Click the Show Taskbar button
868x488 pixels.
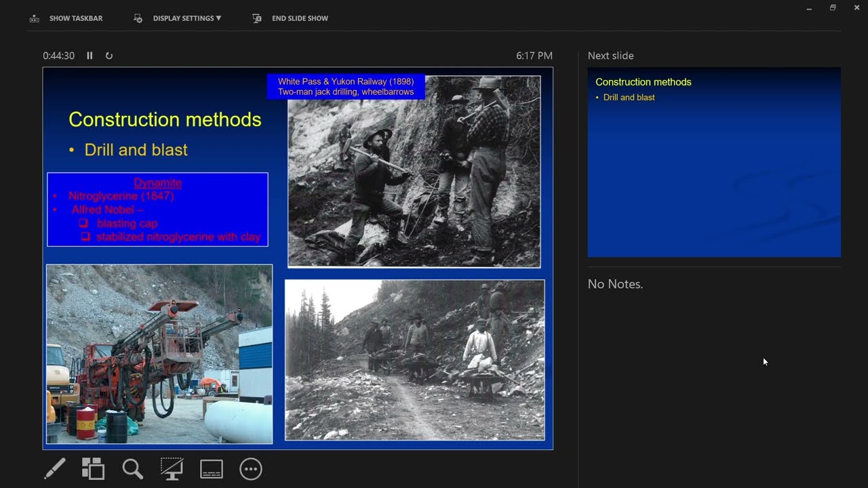[66, 18]
